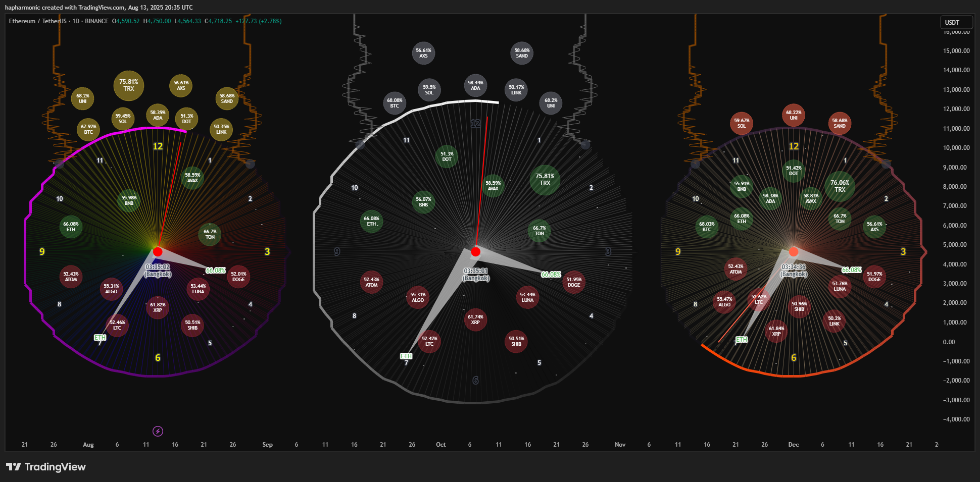Select the 53.76% LUNA red bubble
Viewport: 980px width, 482px height.
click(x=840, y=286)
